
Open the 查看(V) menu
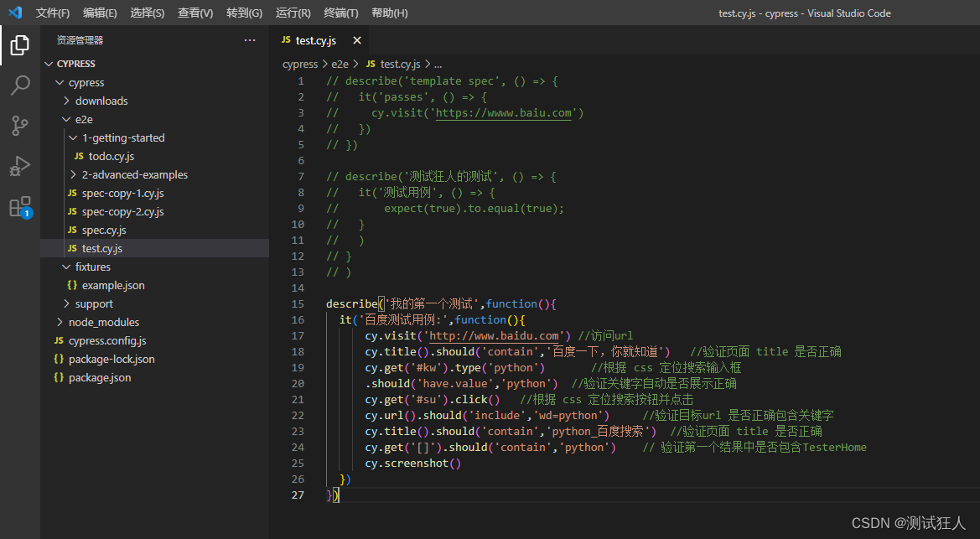coord(195,13)
